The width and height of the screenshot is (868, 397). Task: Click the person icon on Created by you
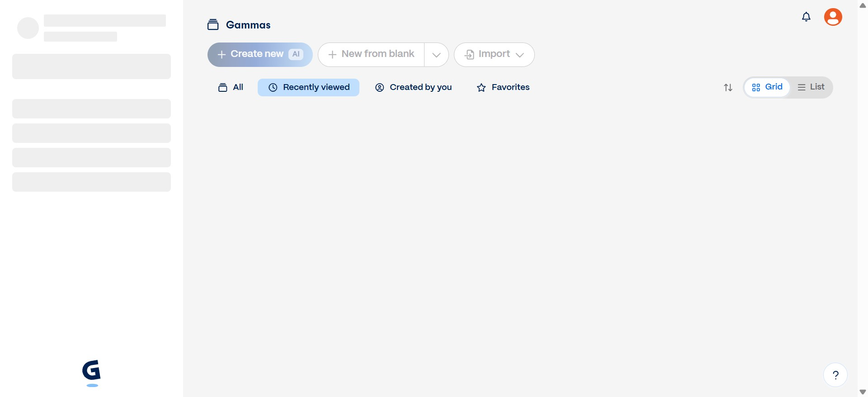pos(380,88)
